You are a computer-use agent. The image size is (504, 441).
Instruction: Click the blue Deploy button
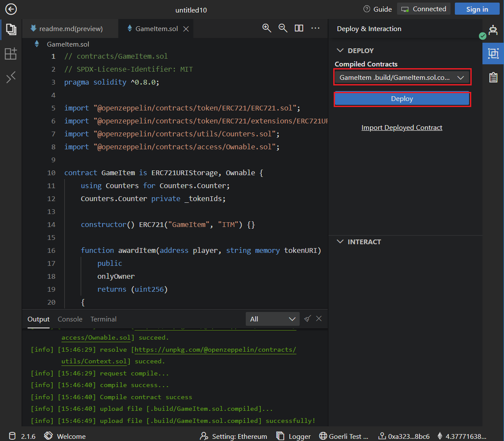pos(402,99)
